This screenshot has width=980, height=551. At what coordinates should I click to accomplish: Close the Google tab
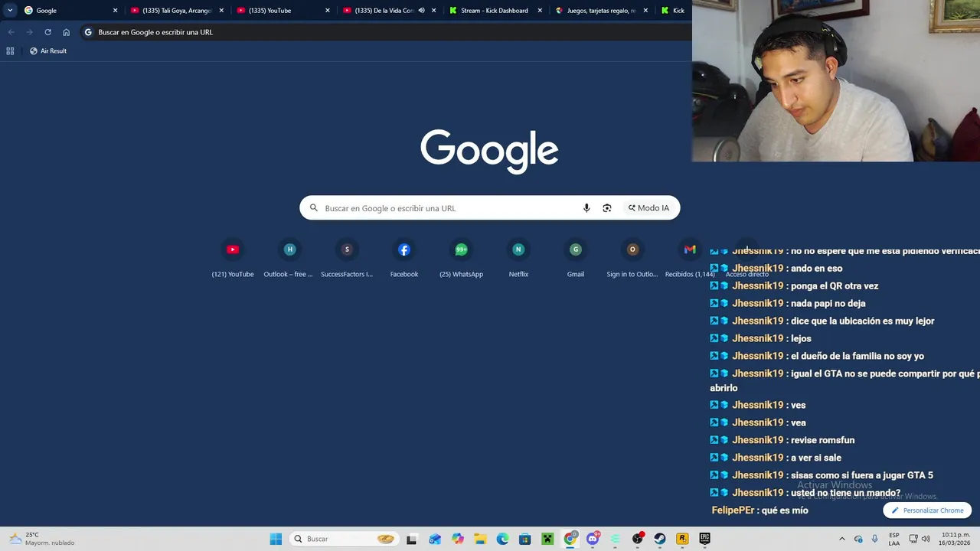click(116, 11)
